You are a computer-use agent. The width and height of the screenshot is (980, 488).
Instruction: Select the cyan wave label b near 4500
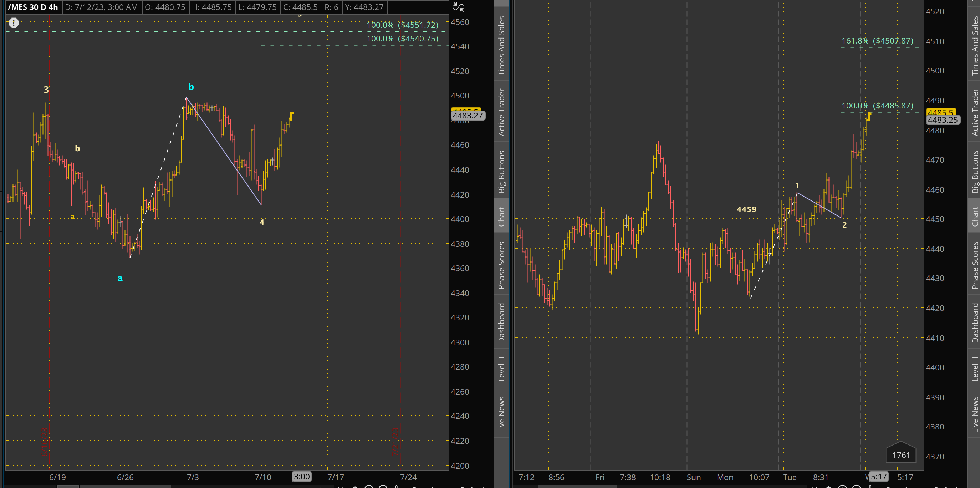tap(191, 87)
